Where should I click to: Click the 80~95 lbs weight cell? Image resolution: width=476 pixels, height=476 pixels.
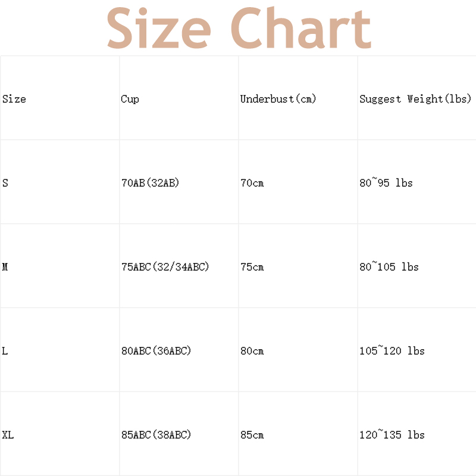pos(417,182)
